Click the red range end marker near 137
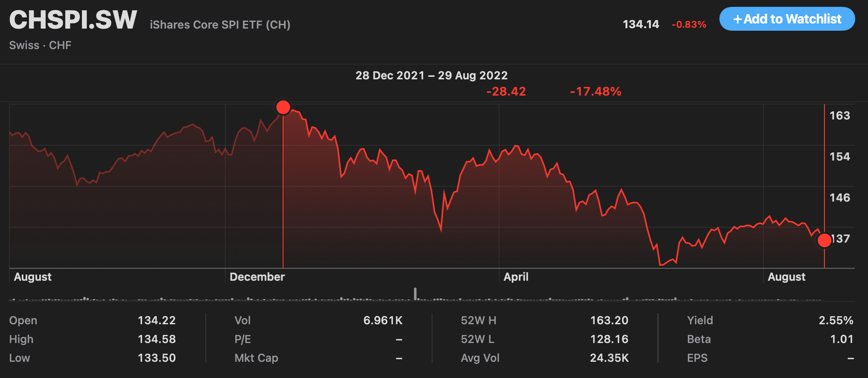Viewport: 868px width, 378px height. (824, 240)
